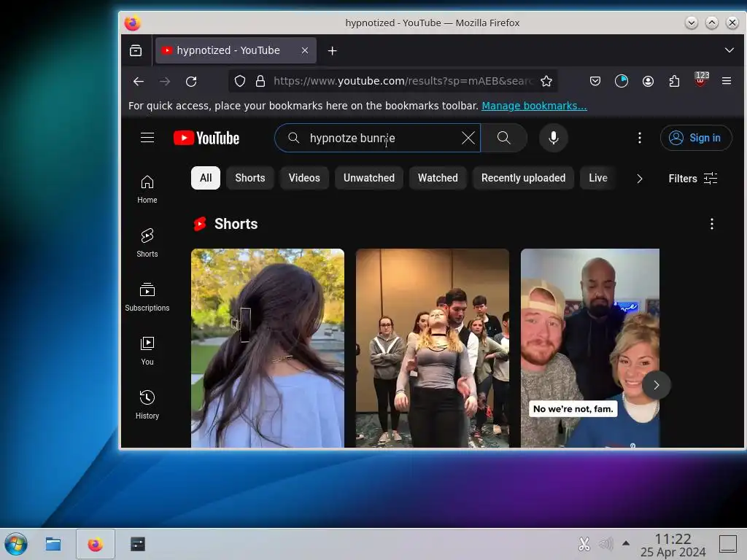Screen dimensions: 747x560
Task: Open the dark app icon on the taskbar
Action: coord(138,544)
